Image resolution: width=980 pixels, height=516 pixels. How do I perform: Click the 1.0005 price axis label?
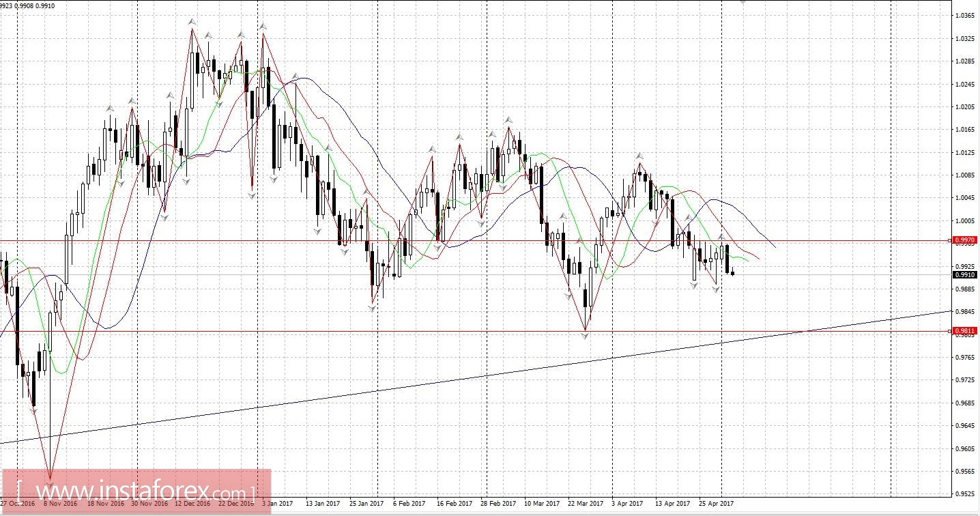[965, 221]
